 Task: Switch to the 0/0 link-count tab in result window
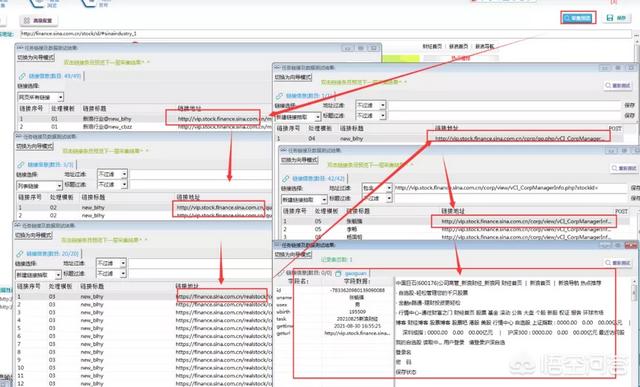(308, 273)
